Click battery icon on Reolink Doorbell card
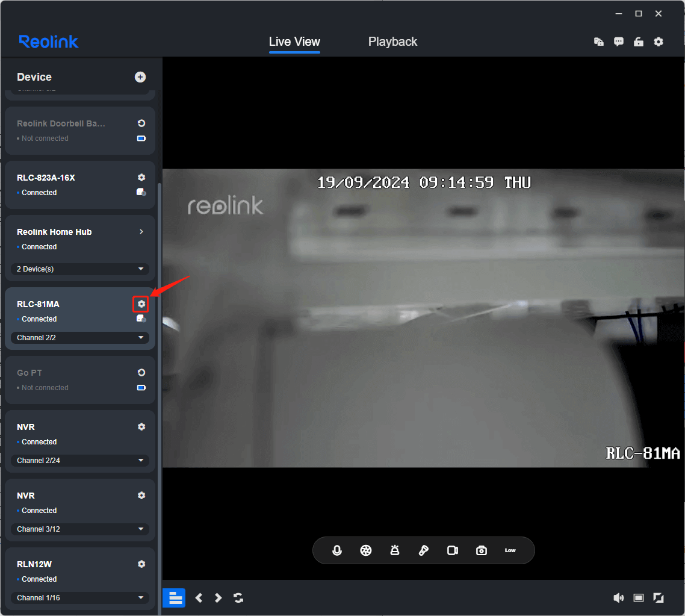This screenshot has width=685, height=616. 141,138
